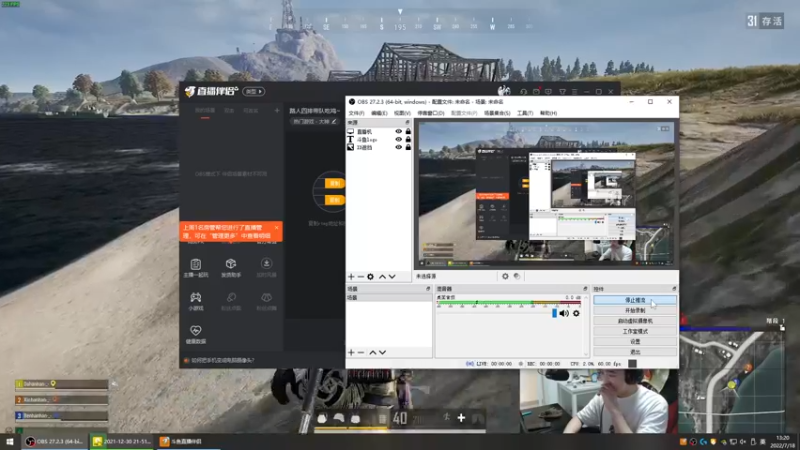Toggle lock on the first OBS source
The height and width of the screenshot is (450, 800).
click(x=408, y=132)
